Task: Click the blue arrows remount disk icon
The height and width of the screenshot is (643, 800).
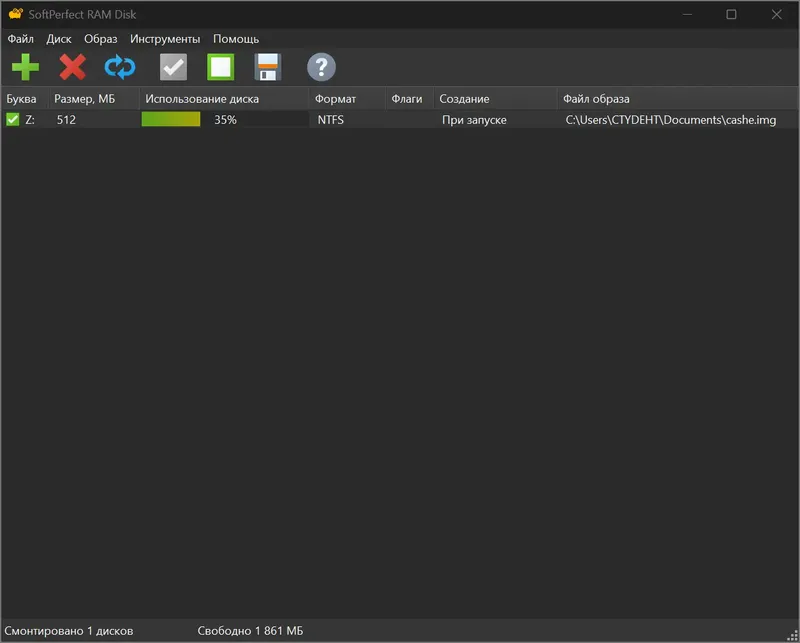Action: (120, 67)
